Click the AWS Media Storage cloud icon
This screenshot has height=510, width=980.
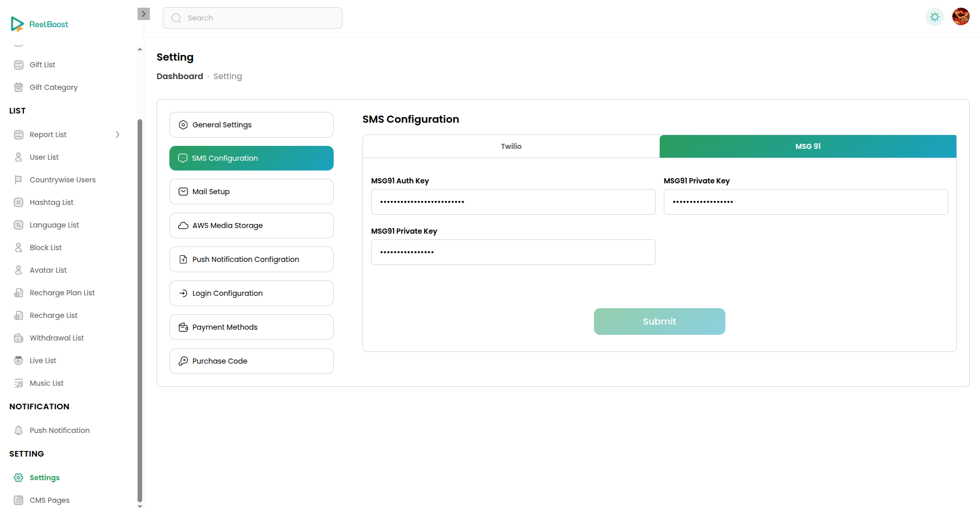tap(183, 225)
